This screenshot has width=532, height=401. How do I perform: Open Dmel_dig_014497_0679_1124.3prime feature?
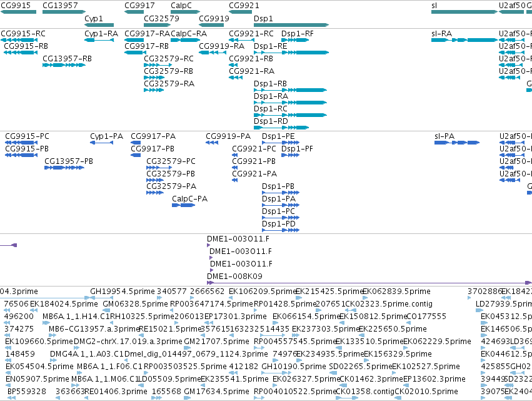tap(126, 360)
